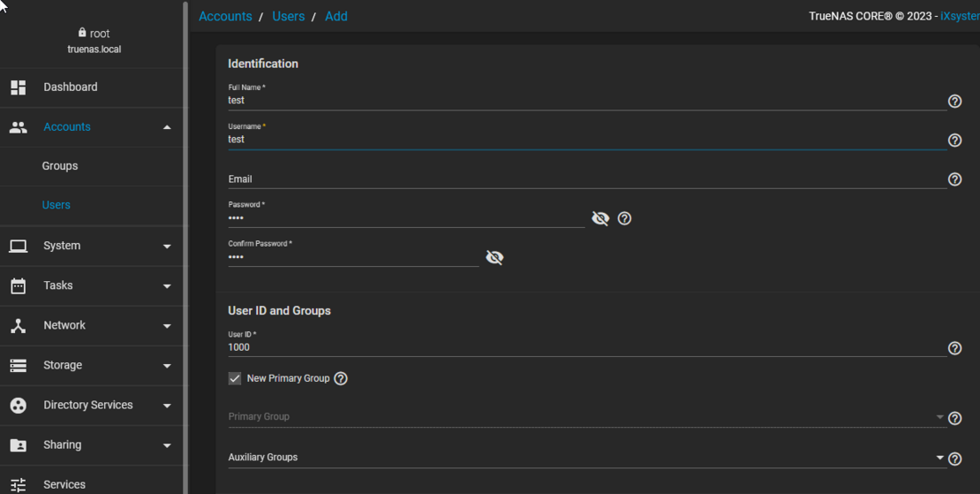The width and height of the screenshot is (980, 494).
Task: Go to Users breadcrumb link
Action: [288, 17]
